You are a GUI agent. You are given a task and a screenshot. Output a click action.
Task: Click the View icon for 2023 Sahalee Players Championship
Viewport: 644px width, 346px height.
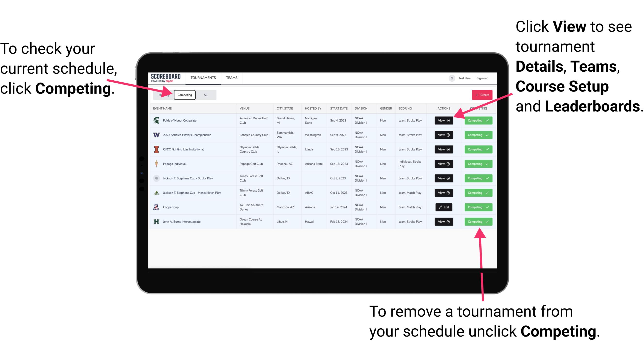[x=443, y=135]
